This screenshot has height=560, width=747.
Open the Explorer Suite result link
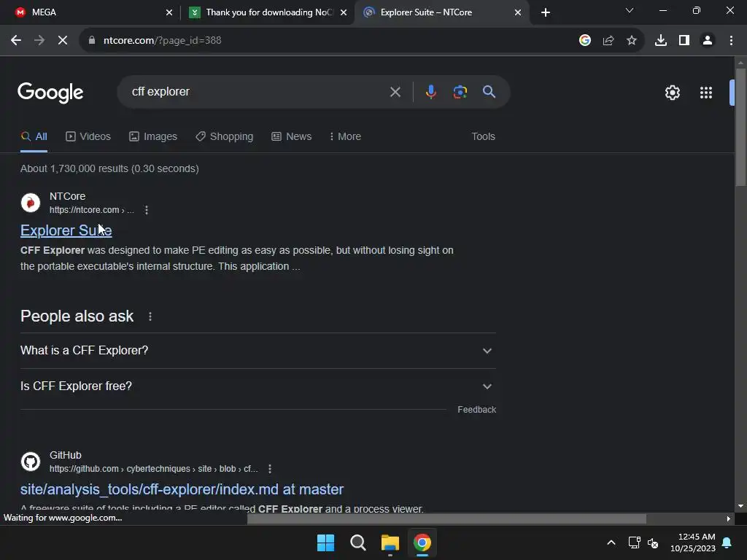click(x=66, y=230)
